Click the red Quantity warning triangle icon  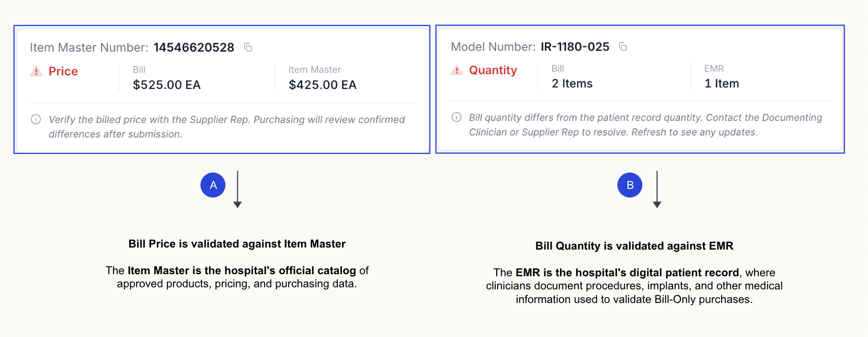coord(457,70)
